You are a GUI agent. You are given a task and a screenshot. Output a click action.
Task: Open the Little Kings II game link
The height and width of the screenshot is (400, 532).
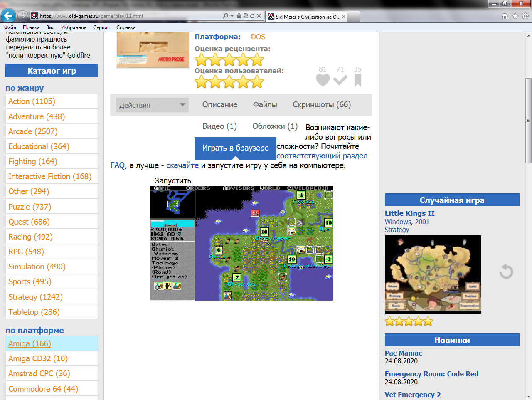[x=410, y=213]
